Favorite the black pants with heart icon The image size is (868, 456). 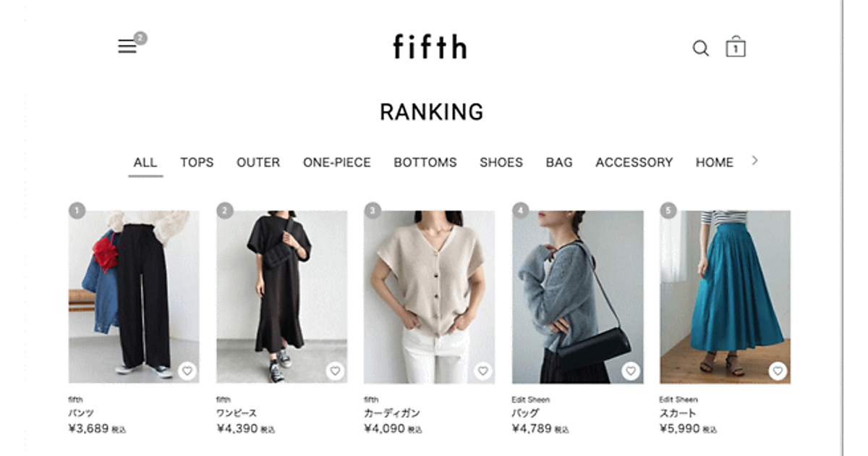point(187,371)
